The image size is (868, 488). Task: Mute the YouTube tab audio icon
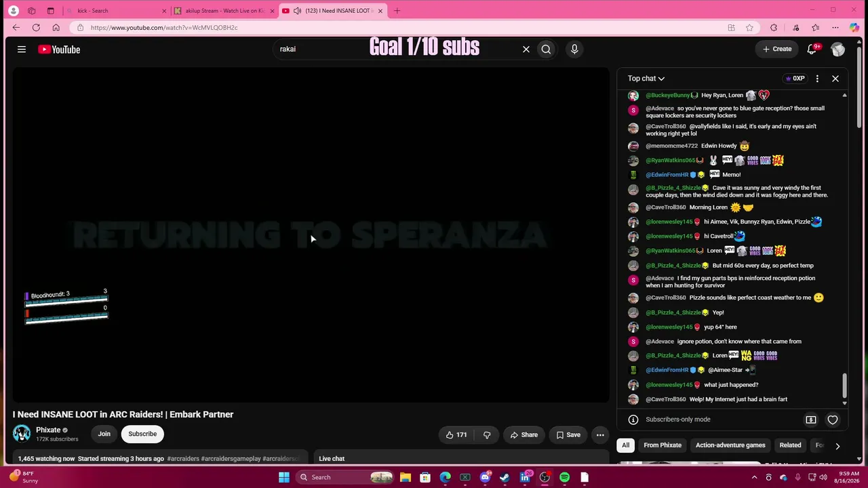tap(297, 11)
